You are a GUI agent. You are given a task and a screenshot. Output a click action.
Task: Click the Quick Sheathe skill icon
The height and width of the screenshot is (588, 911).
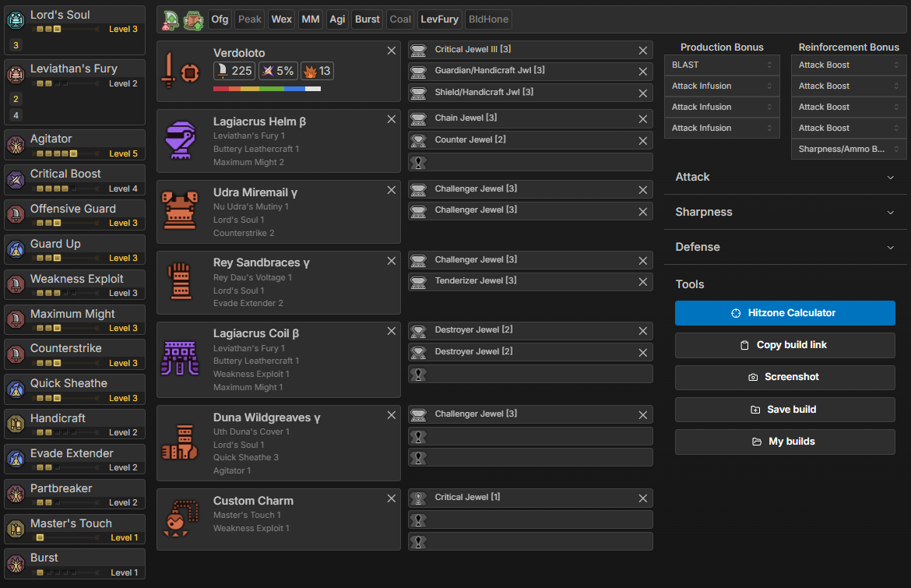pos(16,389)
